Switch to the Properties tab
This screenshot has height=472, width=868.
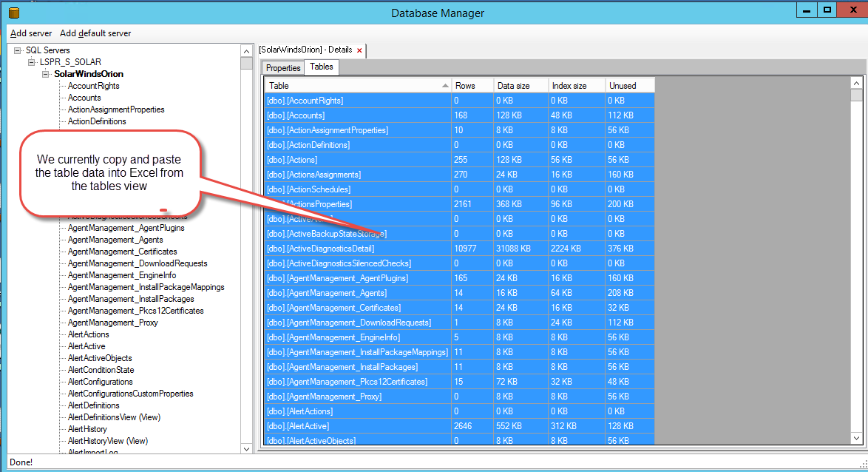coord(283,67)
